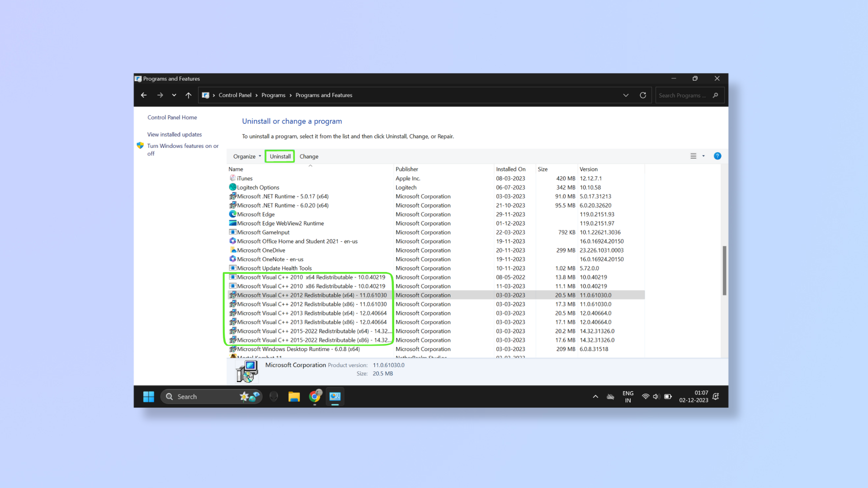Click the Refresh icon in address bar

[642, 95]
